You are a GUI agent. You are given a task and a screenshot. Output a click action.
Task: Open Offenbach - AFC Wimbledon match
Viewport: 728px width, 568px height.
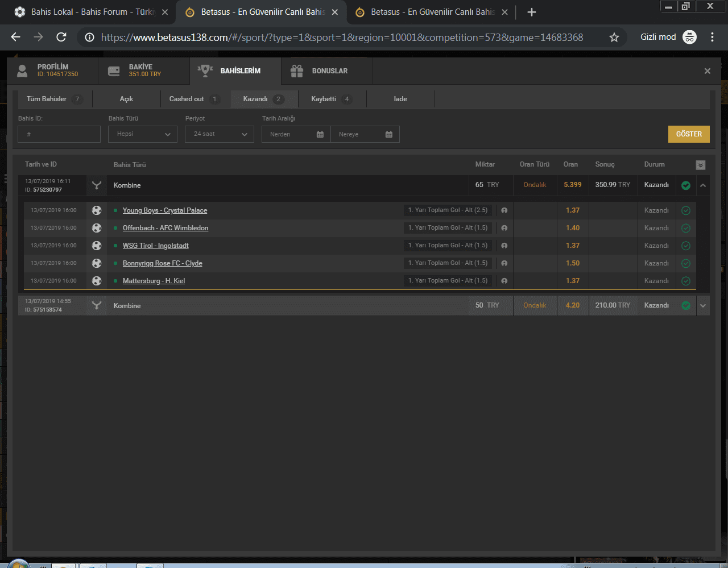[x=166, y=228]
